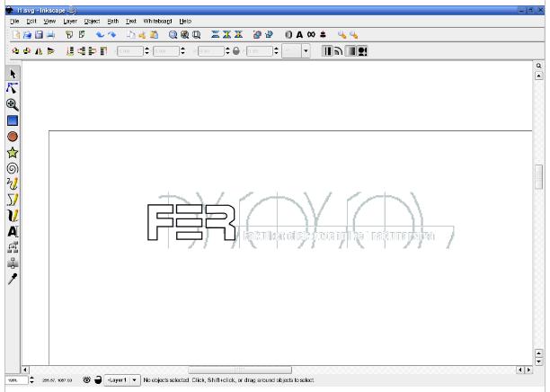
Task: Open the XML editor icon
Action: (x=311, y=34)
